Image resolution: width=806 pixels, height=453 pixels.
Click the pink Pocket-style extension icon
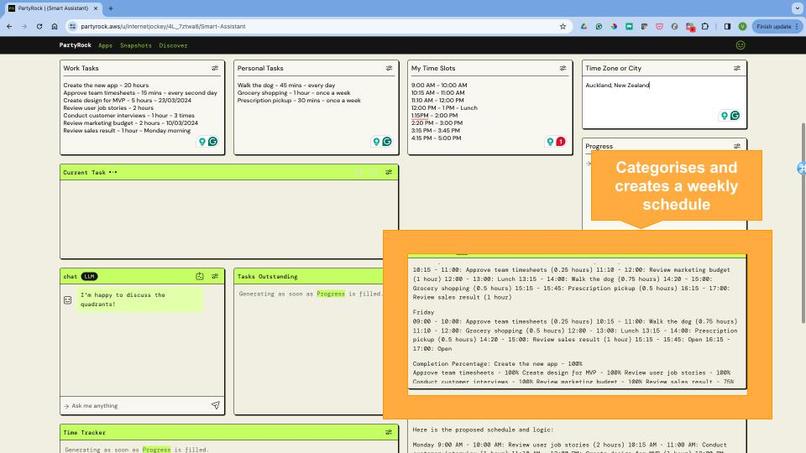point(660,26)
